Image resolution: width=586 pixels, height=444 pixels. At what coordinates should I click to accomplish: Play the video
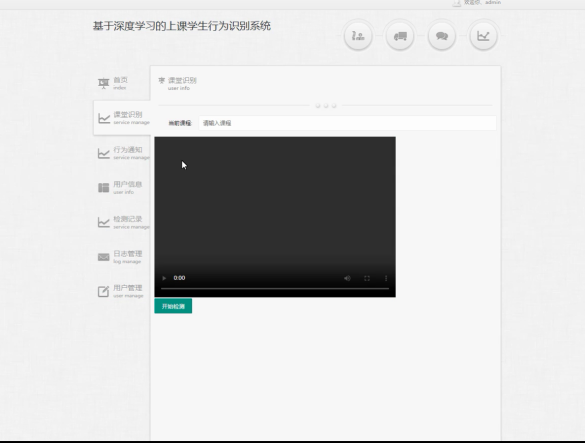point(164,278)
